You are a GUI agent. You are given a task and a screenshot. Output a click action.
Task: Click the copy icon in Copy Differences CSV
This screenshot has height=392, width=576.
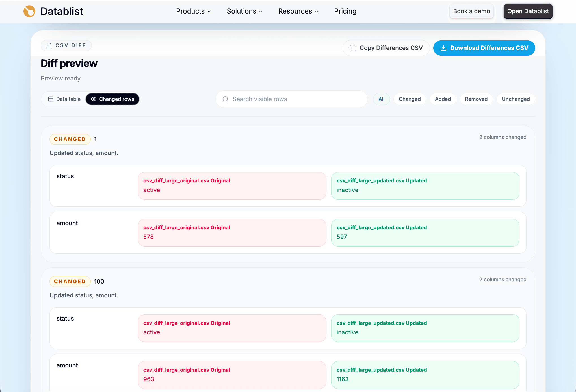coord(353,48)
